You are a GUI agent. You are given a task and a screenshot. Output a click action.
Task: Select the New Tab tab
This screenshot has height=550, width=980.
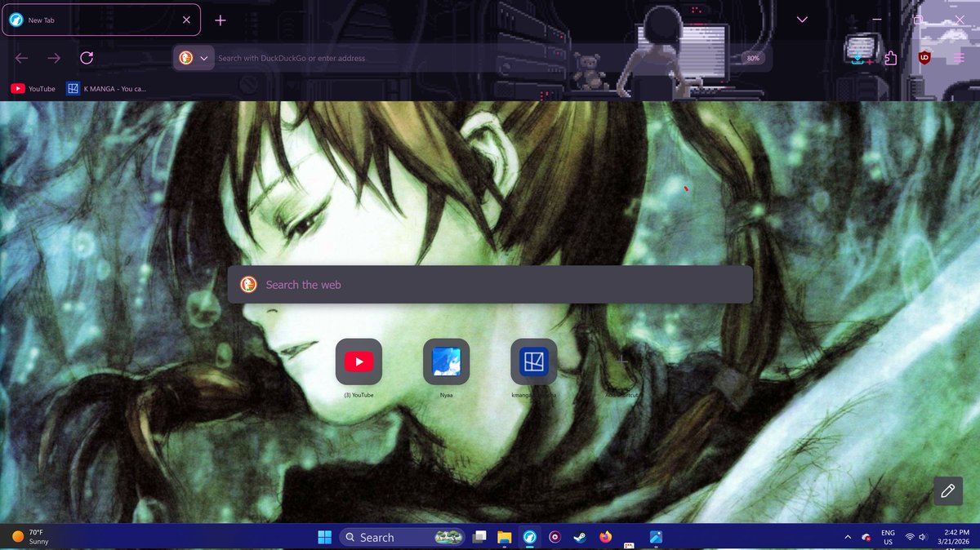click(x=100, y=20)
